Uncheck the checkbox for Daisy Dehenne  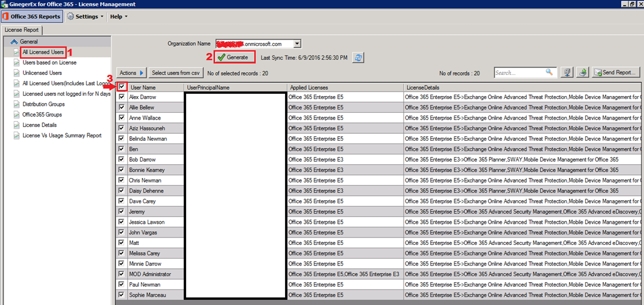121,191
